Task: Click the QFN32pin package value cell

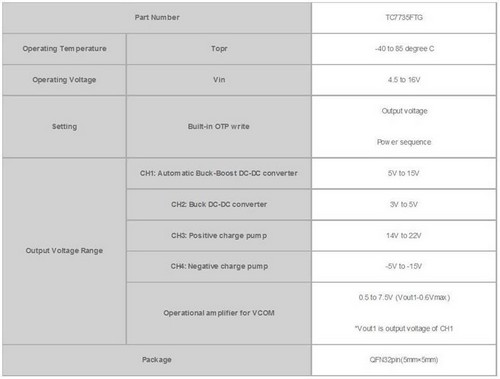Action: (404, 360)
